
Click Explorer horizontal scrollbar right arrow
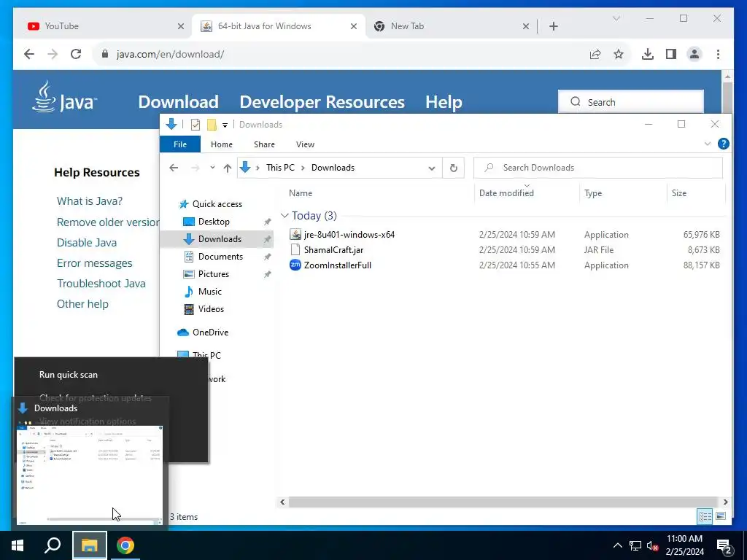tap(725, 502)
